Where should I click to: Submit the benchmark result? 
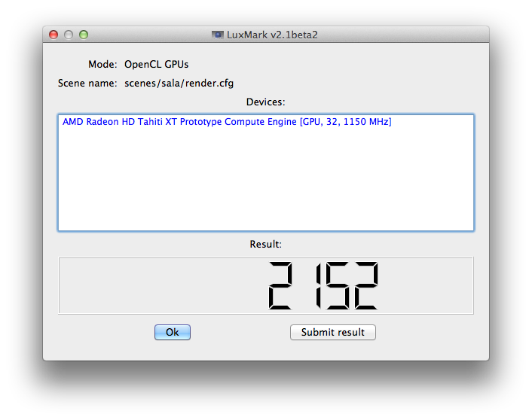tap(333, 332)
